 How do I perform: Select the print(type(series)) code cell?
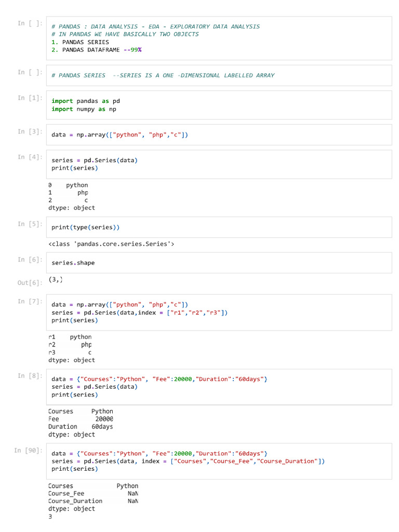pos(219,228)
